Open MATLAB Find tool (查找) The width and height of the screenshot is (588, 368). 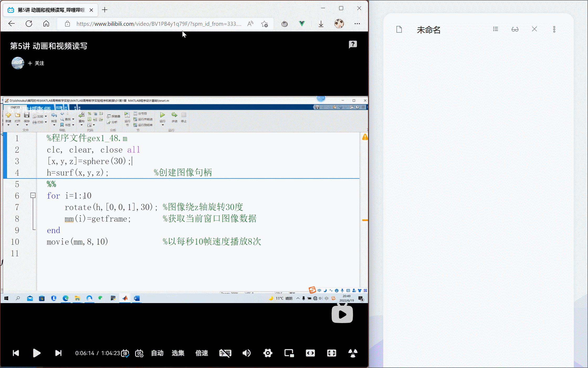click(66, 119)
